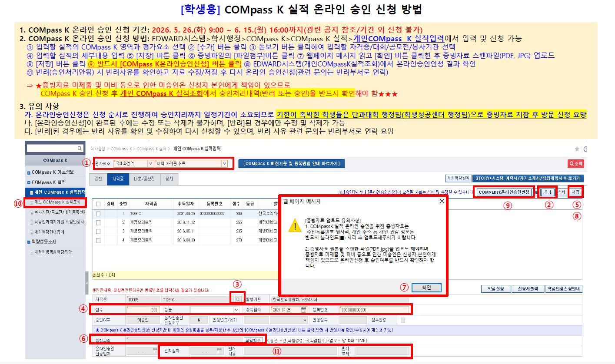Screen dimensions: 615x364
Task: Switch to the 자격증 tab
Action: pos(118,178)
